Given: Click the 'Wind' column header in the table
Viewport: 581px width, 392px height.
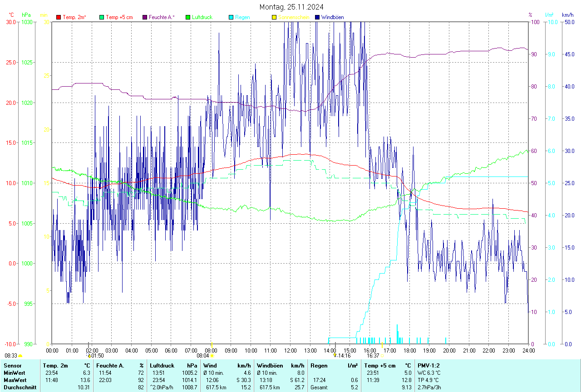Looking at the screenshot, I should click(210, 365).
